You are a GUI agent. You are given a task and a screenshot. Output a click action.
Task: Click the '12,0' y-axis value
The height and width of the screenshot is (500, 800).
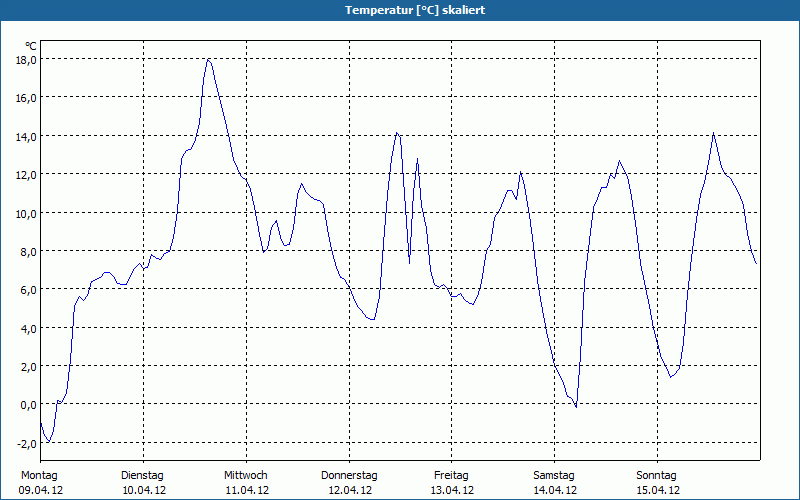click(27, 174)
